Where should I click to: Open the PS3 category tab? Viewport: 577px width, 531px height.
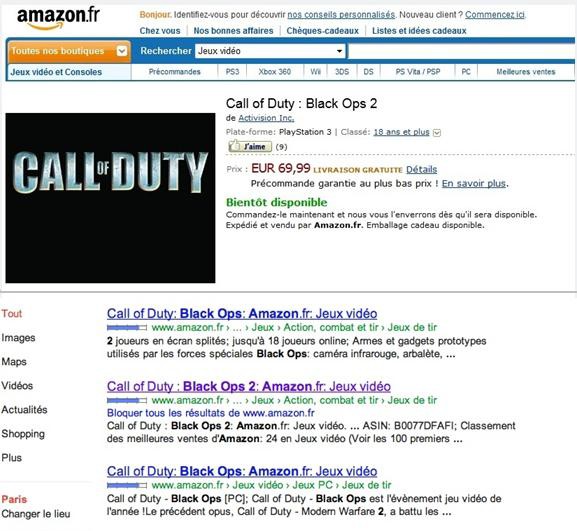(232, 72)
